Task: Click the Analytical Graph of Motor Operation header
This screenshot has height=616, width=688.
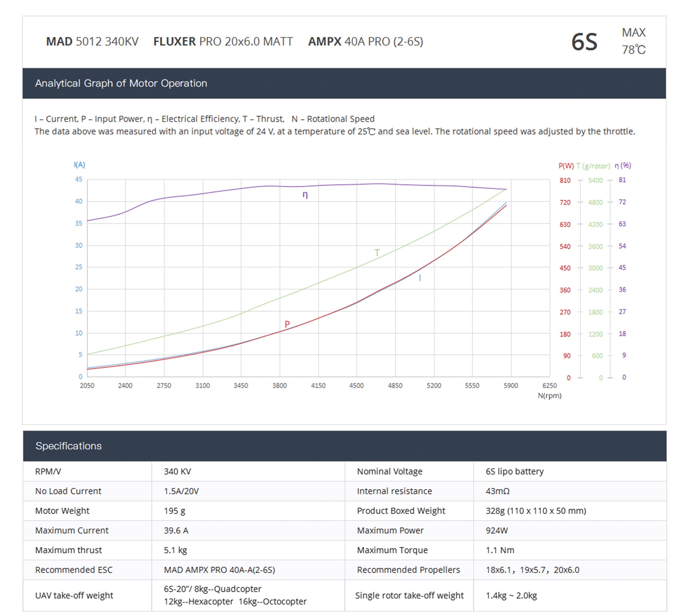Action: click(x=121, y=83)
